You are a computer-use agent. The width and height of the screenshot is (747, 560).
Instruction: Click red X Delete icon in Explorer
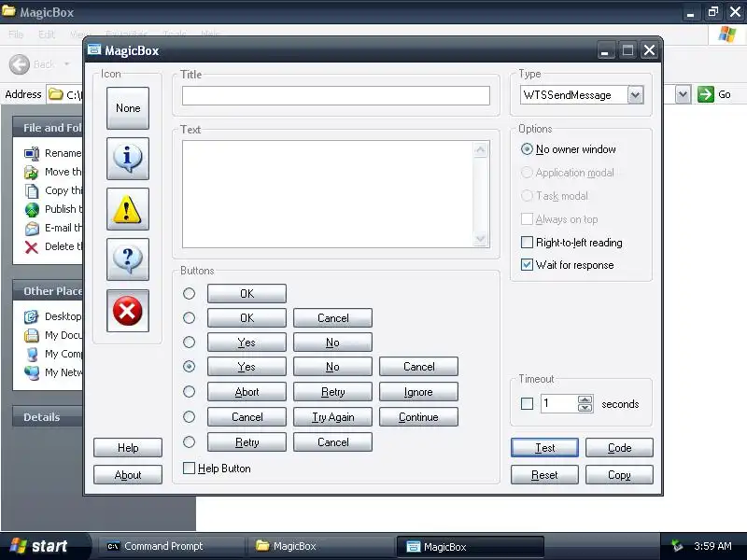pos(32,246)
